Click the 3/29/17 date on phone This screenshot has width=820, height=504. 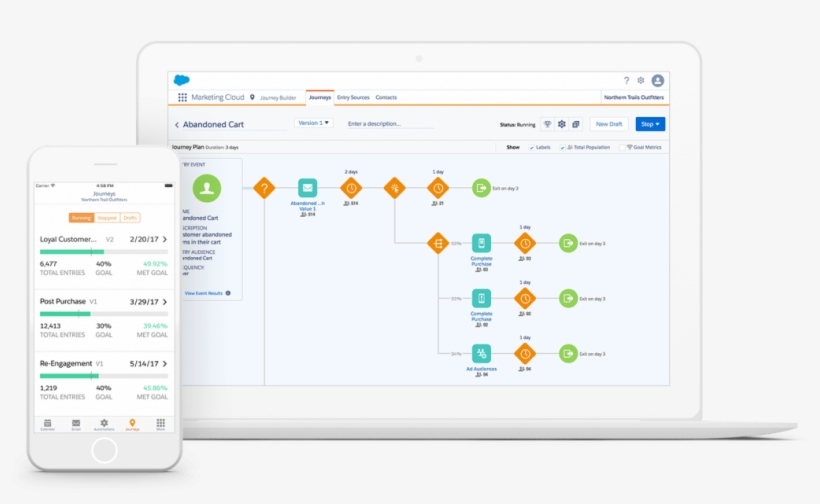[144, 302]
